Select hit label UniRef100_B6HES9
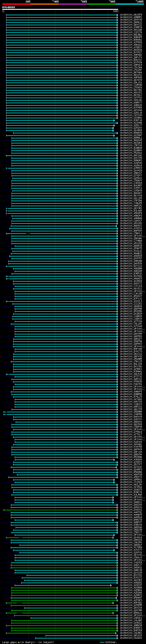Viewport: 146px width, 644px height. pos(131,246)
